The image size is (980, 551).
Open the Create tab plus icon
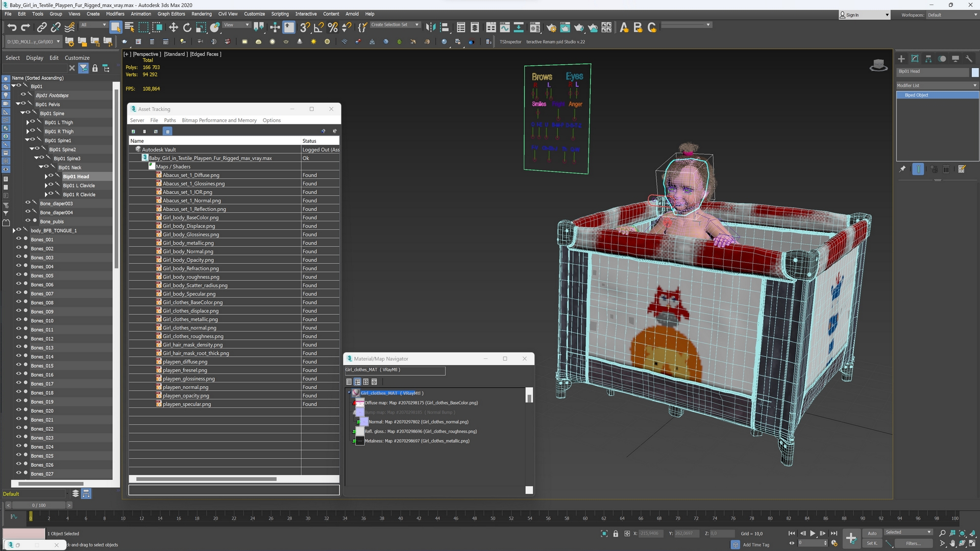(901, 59)
